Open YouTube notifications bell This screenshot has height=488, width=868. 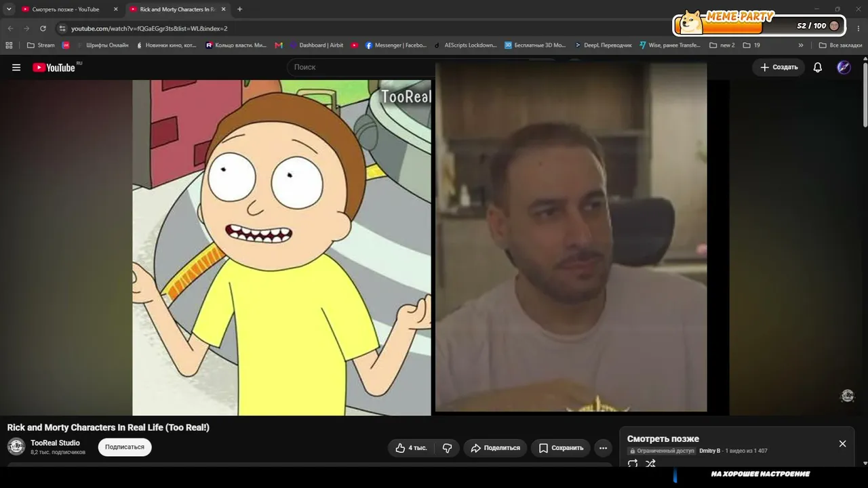point(818,67)
